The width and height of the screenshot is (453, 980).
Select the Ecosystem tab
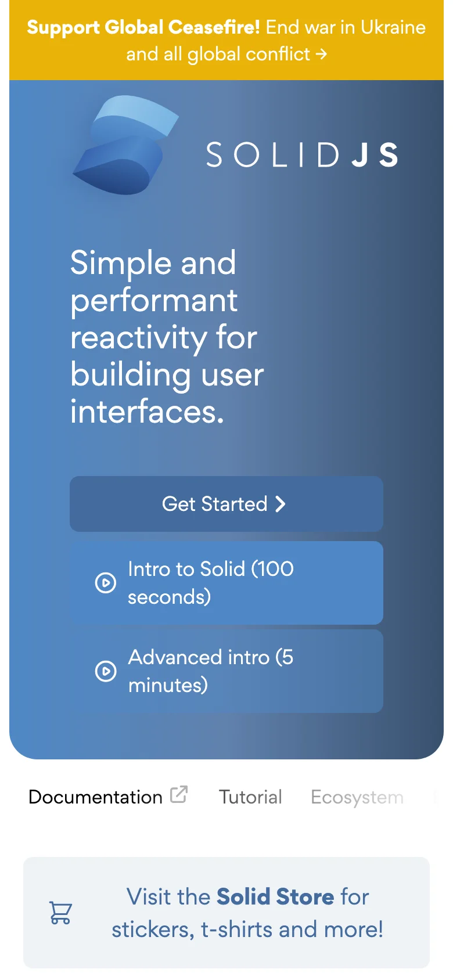tap(357, 797)
